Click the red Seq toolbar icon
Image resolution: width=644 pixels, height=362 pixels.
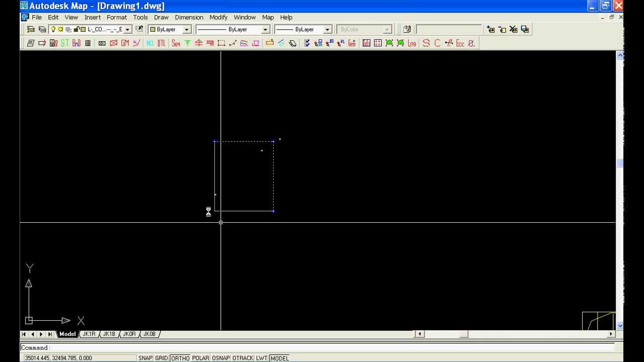pos(176,43)
